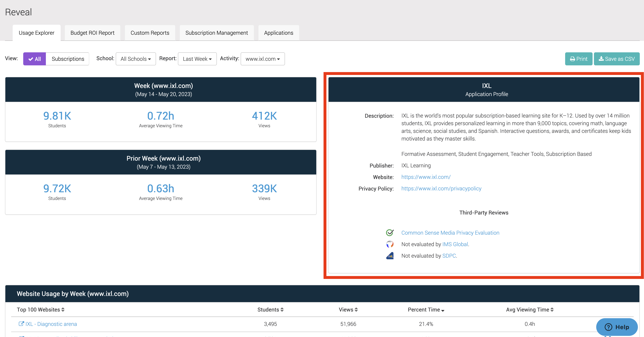Click the Reveal page title
Screen dimensions: 644x337
coord(18,12)
